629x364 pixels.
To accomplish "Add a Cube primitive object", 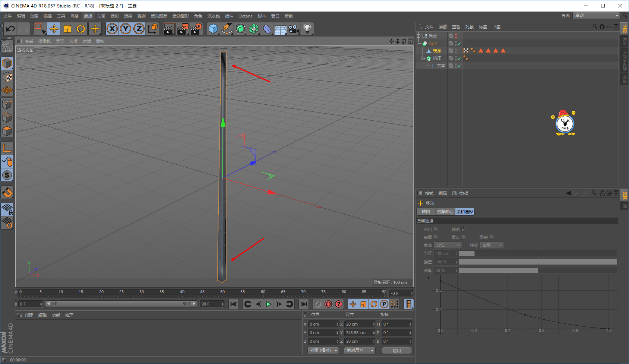I will pos(213,29).
